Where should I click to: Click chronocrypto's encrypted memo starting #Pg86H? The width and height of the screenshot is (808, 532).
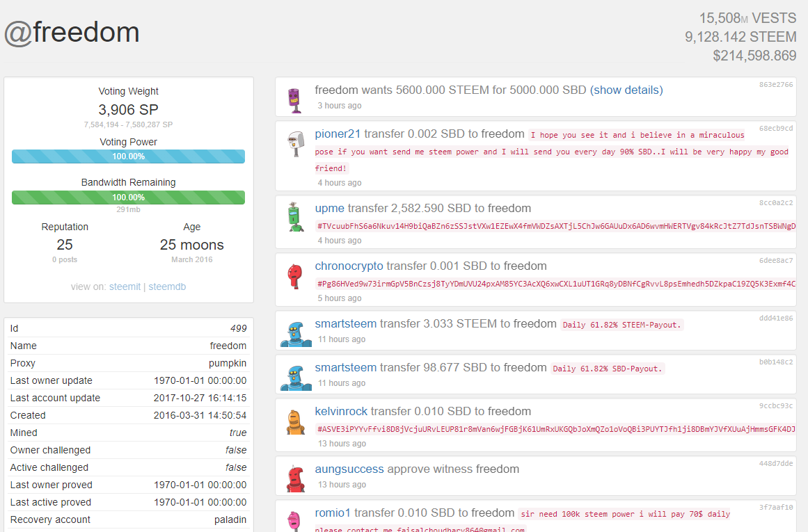coord(555,284)
